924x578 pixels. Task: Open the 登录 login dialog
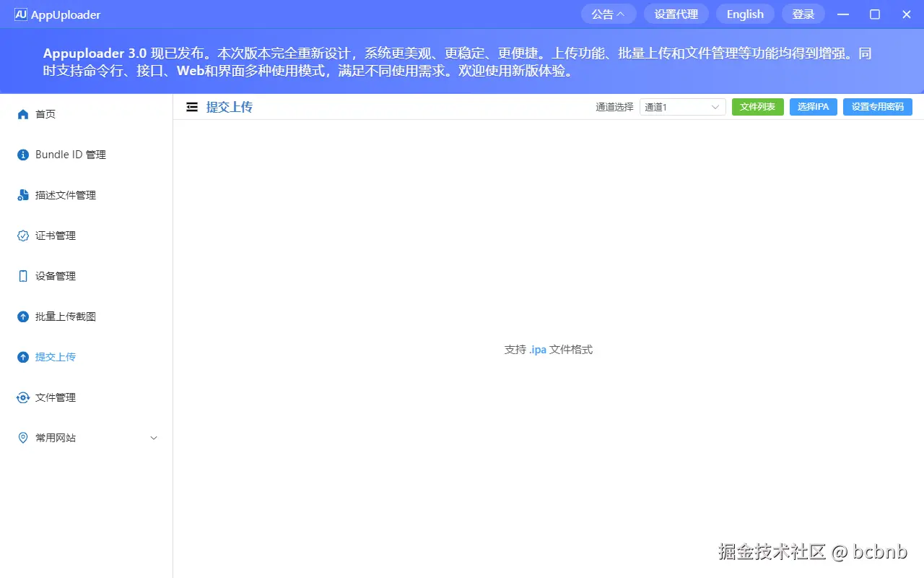(x=803, y=14)
